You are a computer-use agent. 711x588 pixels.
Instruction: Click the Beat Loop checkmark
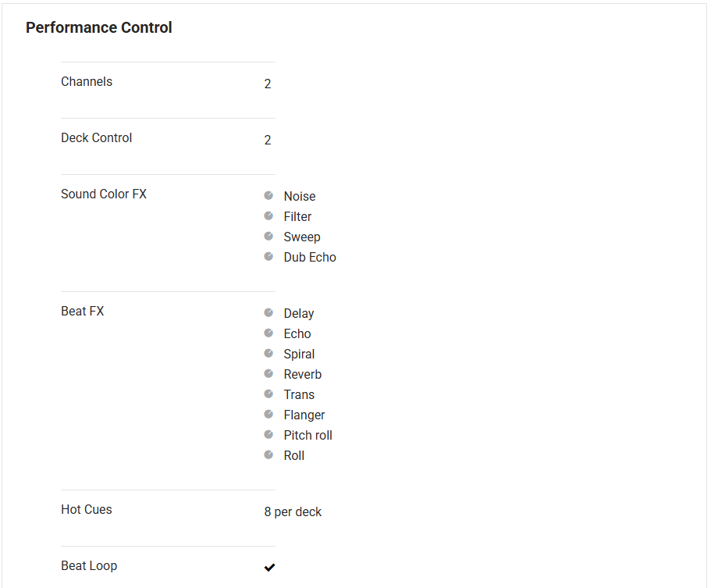pos(269,567)
